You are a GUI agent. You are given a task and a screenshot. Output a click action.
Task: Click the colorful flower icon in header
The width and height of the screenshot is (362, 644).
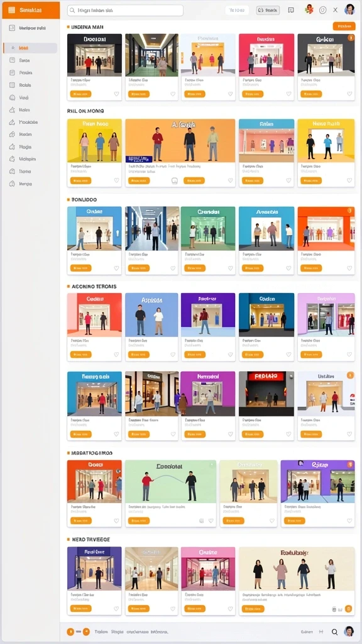tap(309, 10)
